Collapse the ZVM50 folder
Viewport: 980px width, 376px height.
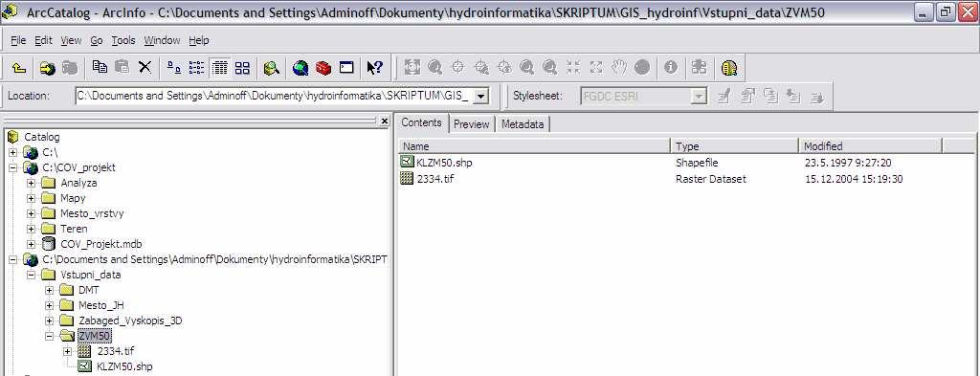tap(50, 336)
